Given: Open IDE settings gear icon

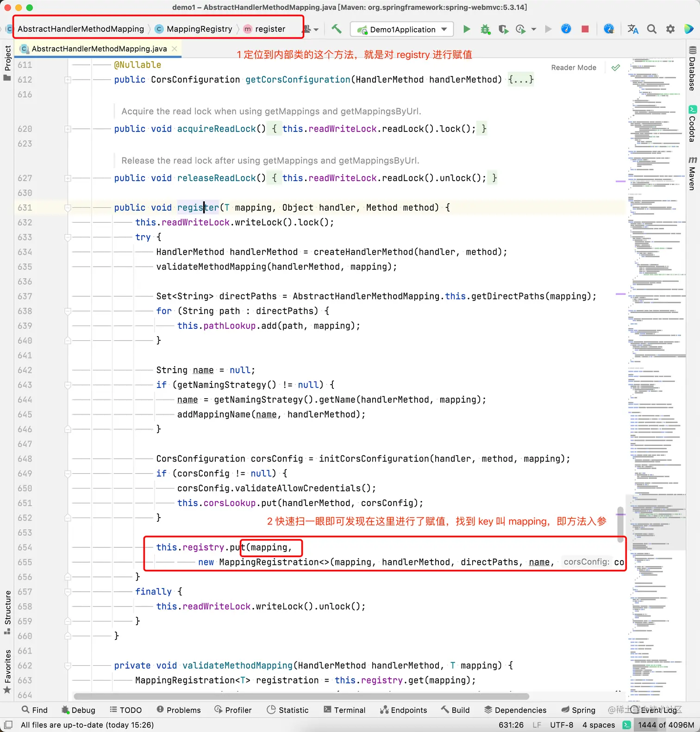Looking at the screenshot, I should point(670,29).
